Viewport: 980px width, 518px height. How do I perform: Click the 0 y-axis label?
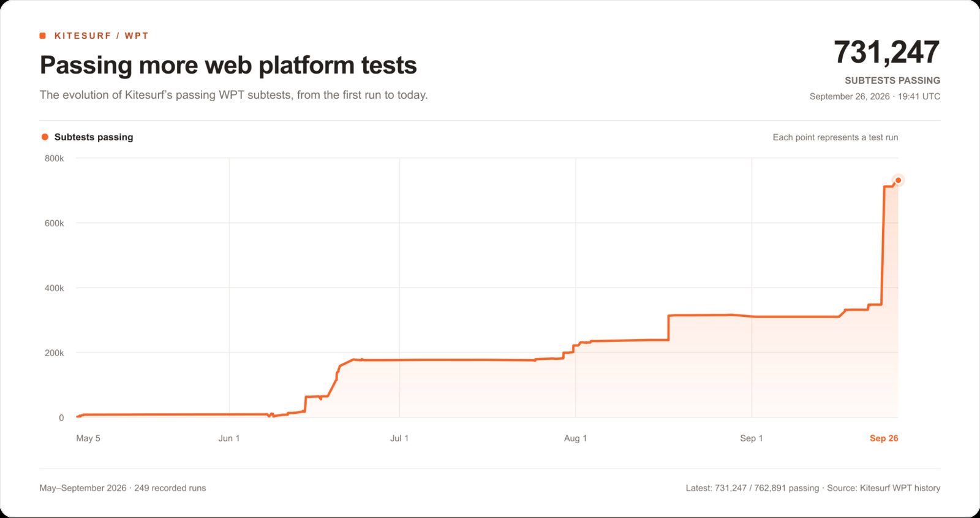[x=61, y=418]
